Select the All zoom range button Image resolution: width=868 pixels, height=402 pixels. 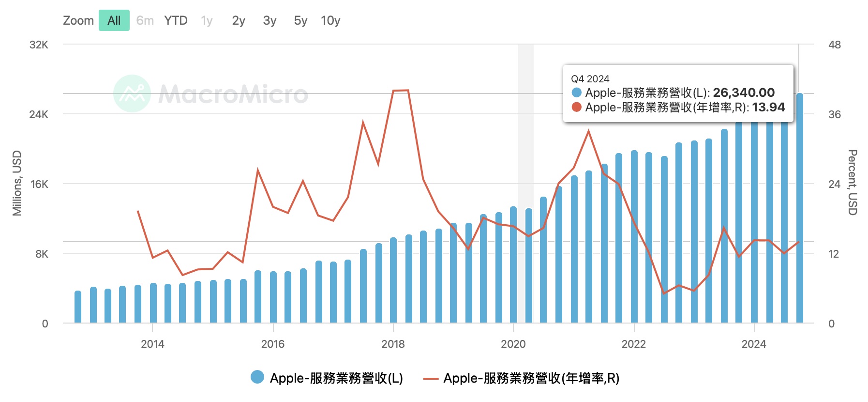tap(114, 20)
